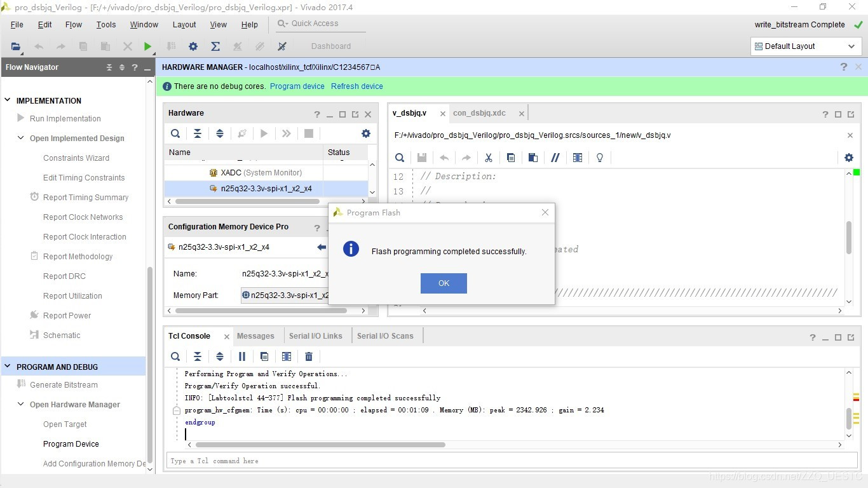Click Generate Bitstream
Screen dimensions: 868x488
click(64, 385)
